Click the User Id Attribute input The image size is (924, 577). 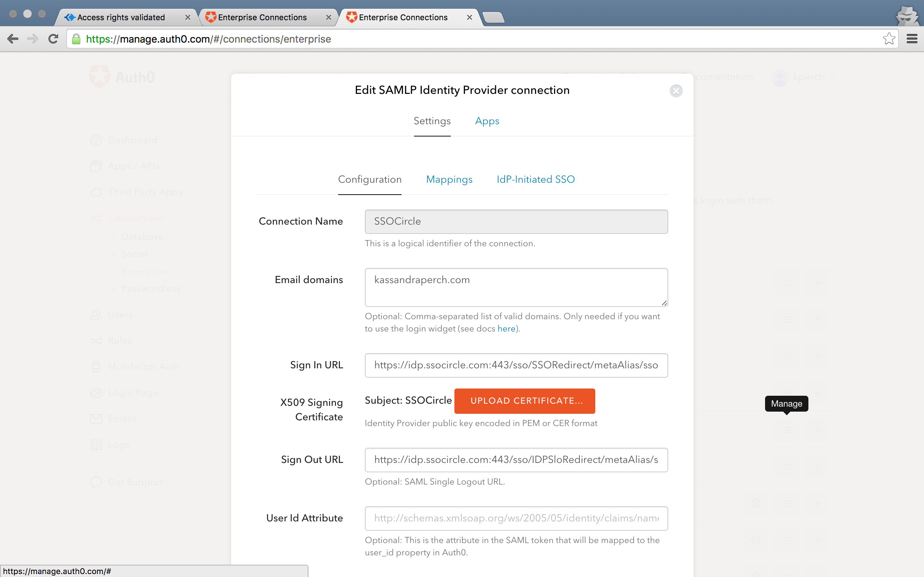click(x=515, y=518)
